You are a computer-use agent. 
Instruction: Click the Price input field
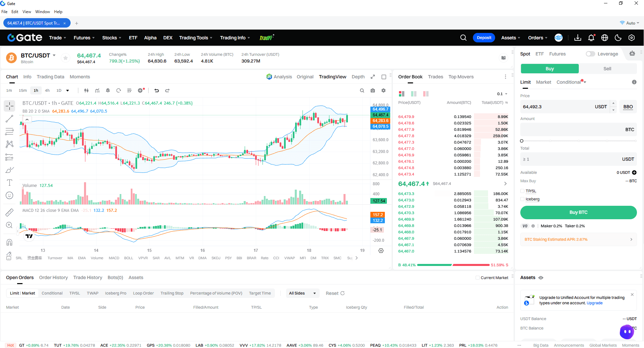click(565, 107)
